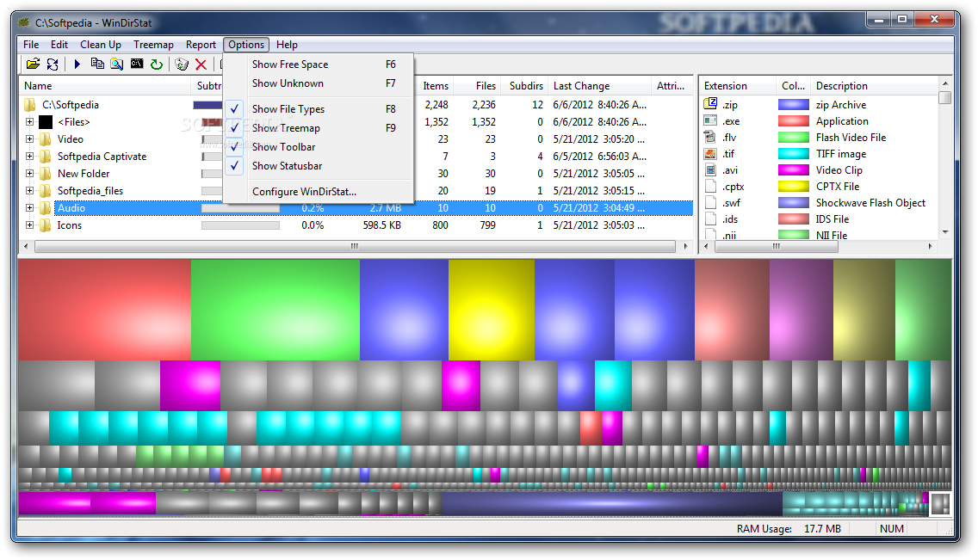Click the .swf file type icon

(x=710, y=202)
